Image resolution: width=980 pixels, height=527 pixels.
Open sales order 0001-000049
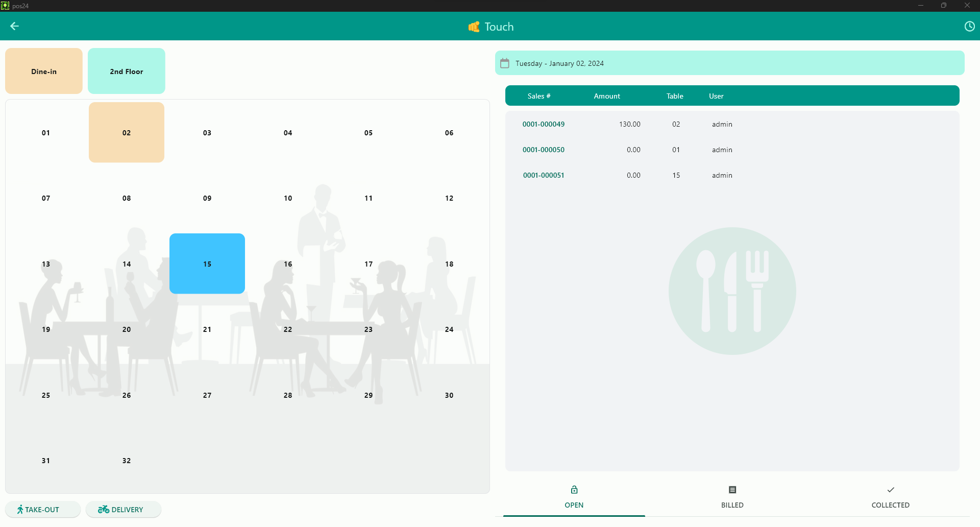(544, 124)
